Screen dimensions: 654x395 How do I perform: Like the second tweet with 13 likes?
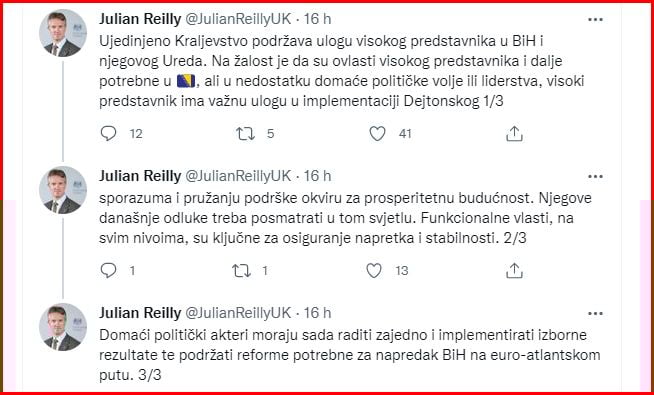click(374, 271)
